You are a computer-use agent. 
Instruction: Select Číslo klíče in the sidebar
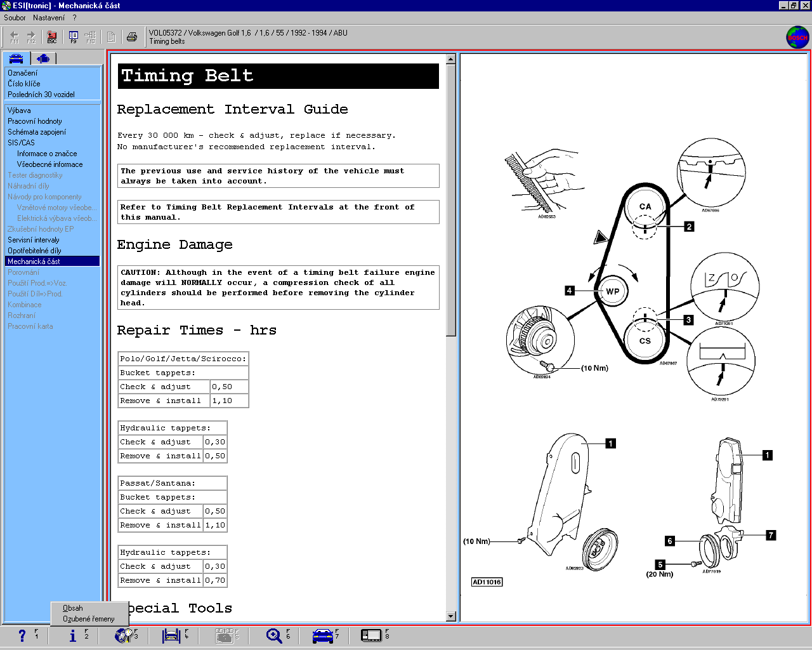click(24, 84)
